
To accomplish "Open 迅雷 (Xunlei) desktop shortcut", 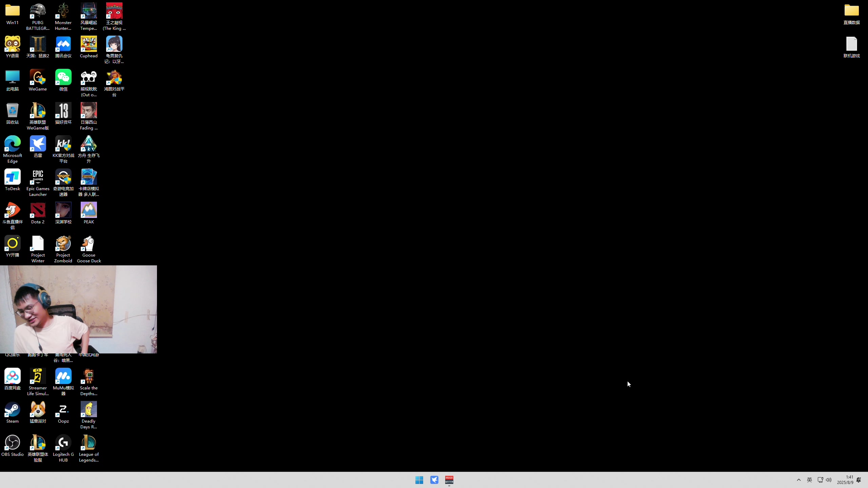I will [x=38, y=147].
